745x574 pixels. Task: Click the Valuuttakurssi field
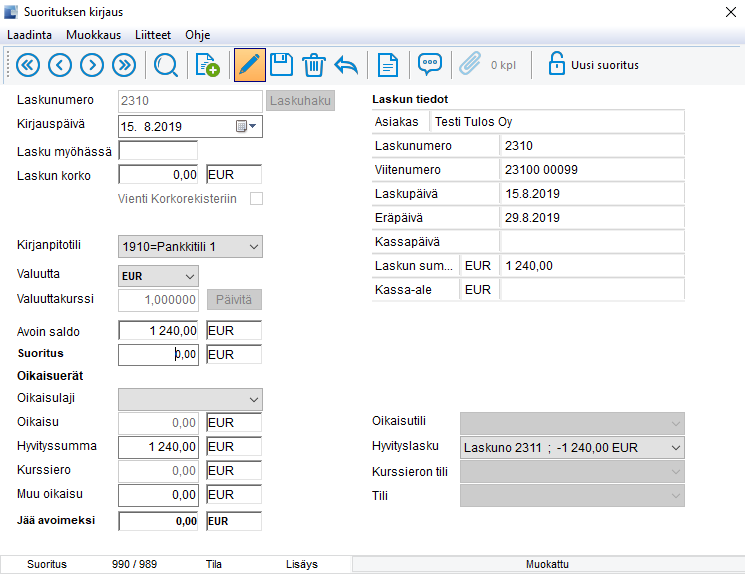(x=158, y=300)
